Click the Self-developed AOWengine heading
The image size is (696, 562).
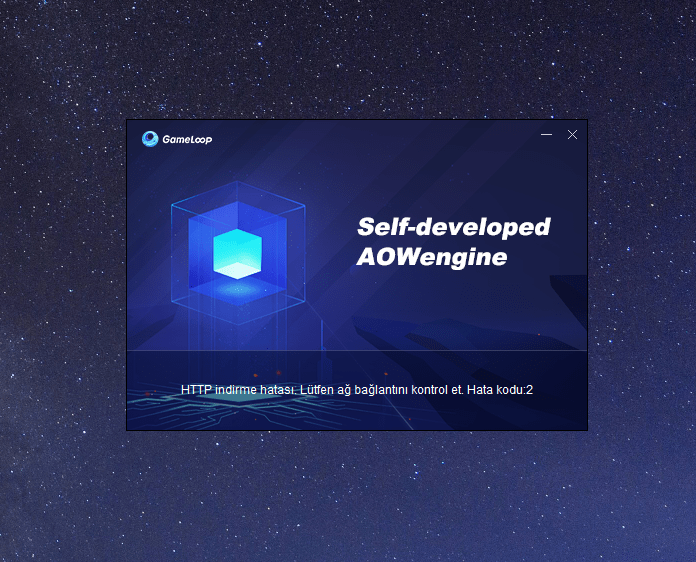click(x=453, y=242)
